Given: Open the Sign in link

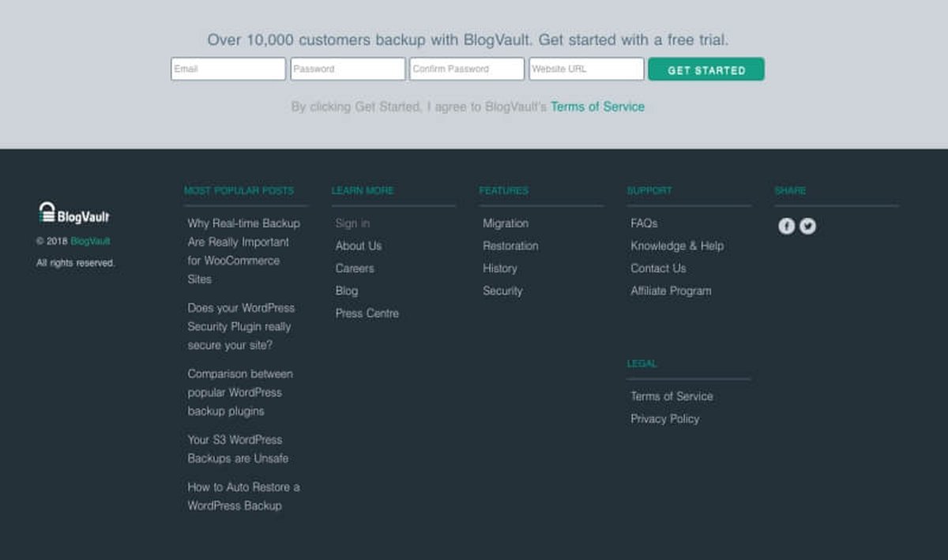Looking at the screenshot, I should [x=352, y=224].
